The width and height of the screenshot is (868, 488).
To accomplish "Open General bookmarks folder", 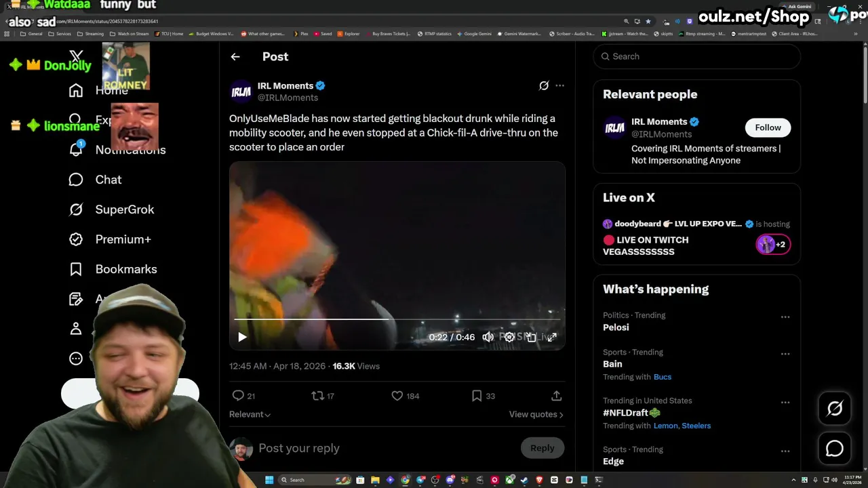I will point(31,33).
